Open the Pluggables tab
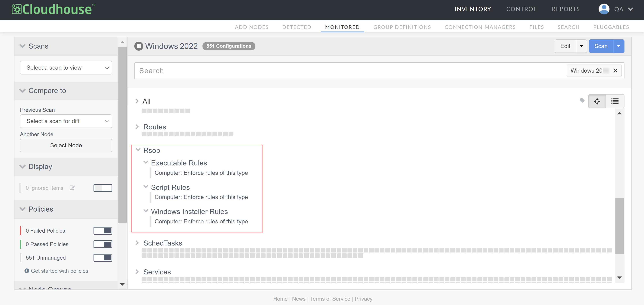 pos(611,27)
